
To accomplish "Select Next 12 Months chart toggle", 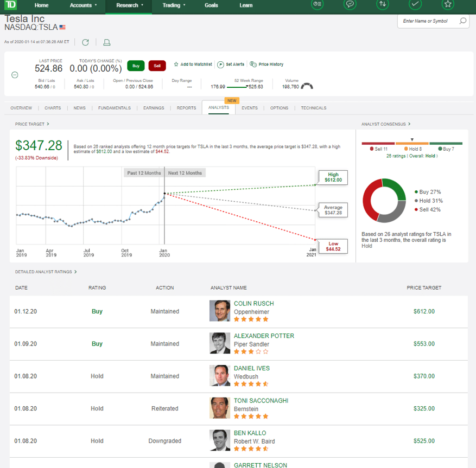I will pyautogui.click(x=185, y=173).
